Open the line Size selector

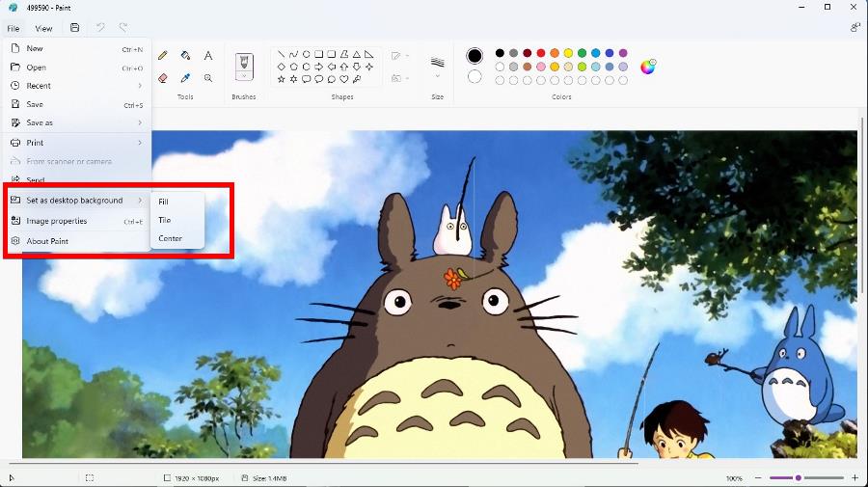(437, 67)
